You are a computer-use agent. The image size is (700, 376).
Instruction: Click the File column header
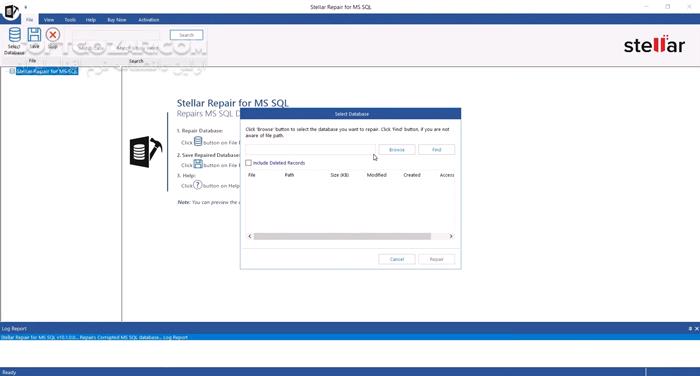tap(252, 175)
